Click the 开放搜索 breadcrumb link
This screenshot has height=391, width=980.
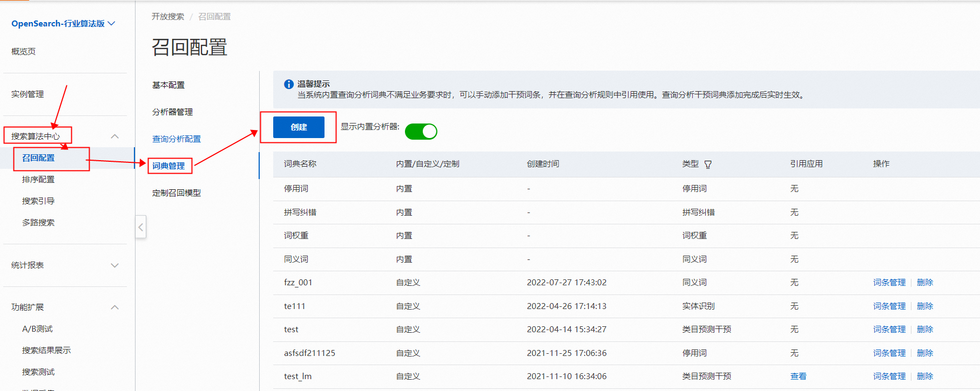click(168, 17)
